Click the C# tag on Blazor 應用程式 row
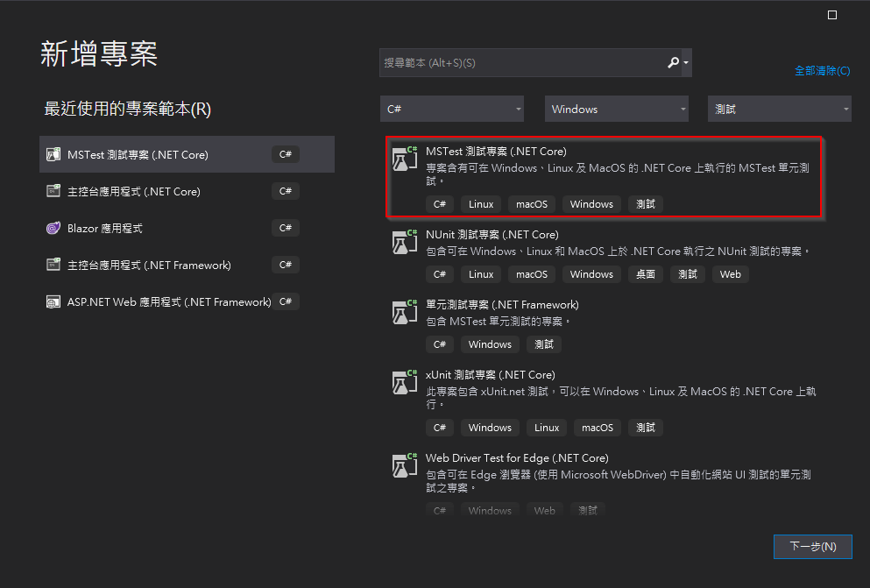 click(286, 228)
